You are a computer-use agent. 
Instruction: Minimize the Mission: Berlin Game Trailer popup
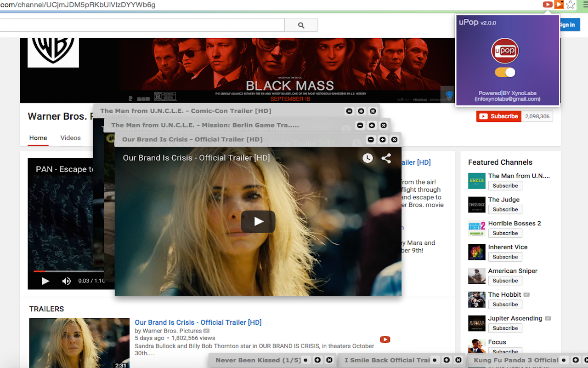pyautogui.click(x=360, y=125)
